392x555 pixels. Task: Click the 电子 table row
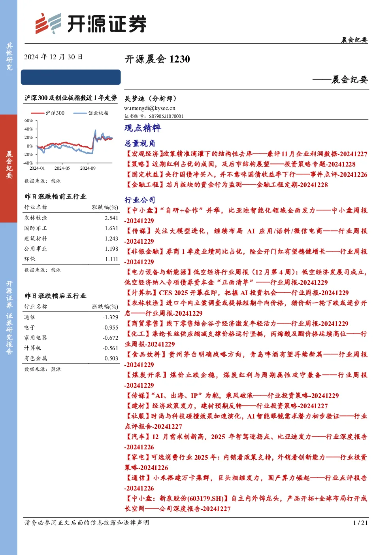point(71,328)
